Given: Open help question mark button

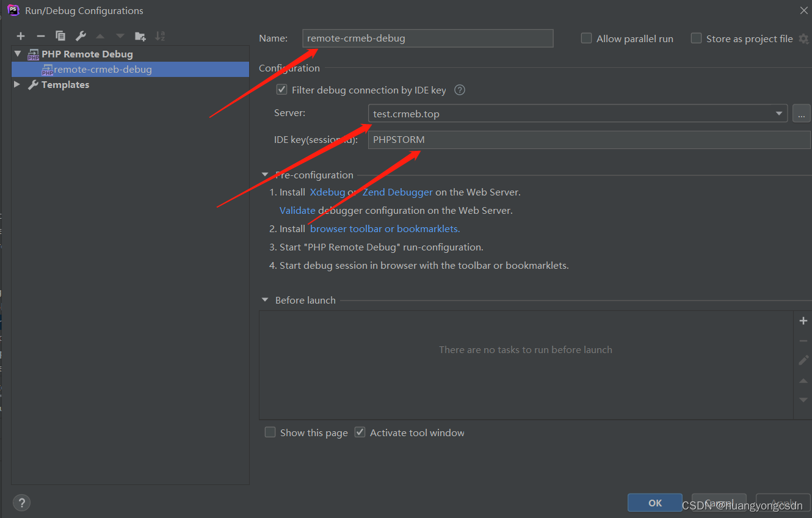Looking at the screenshot, I should click(21, 503).
